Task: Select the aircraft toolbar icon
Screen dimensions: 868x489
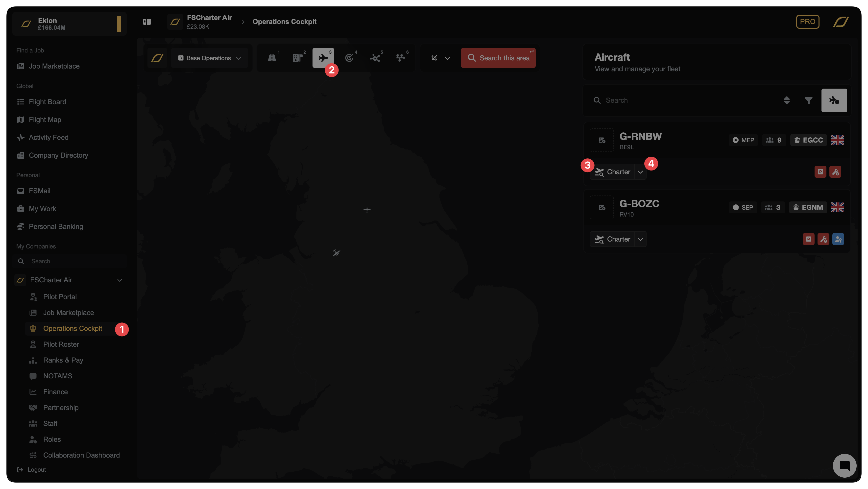Action: coord(323,58)
